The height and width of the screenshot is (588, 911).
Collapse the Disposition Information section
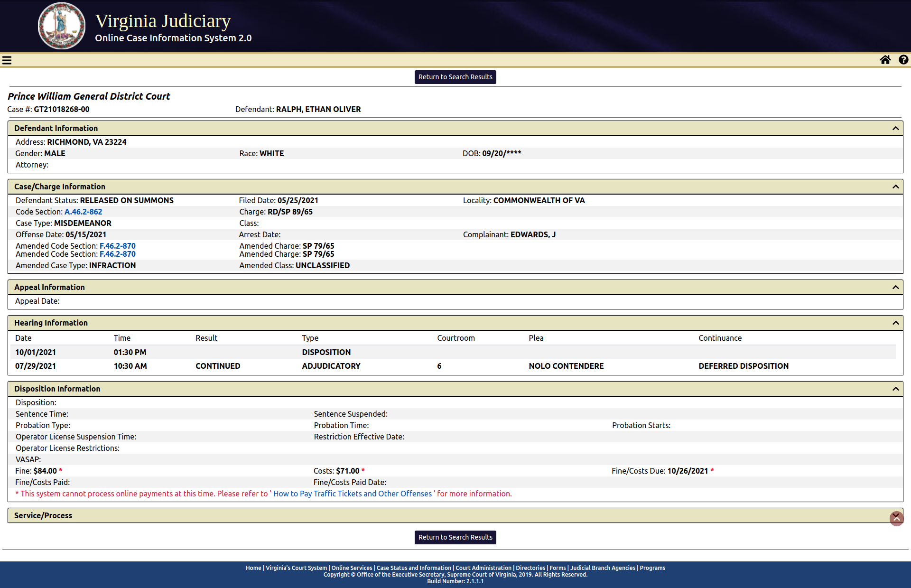point(895,389)
